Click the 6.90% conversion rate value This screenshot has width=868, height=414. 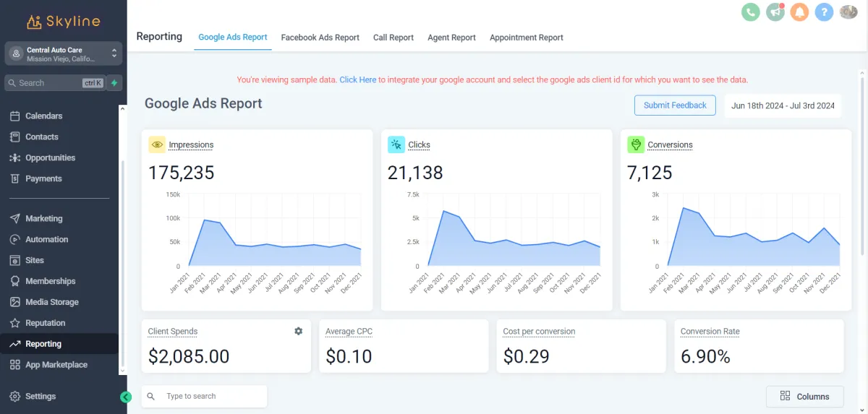click(x=706, y=356)
